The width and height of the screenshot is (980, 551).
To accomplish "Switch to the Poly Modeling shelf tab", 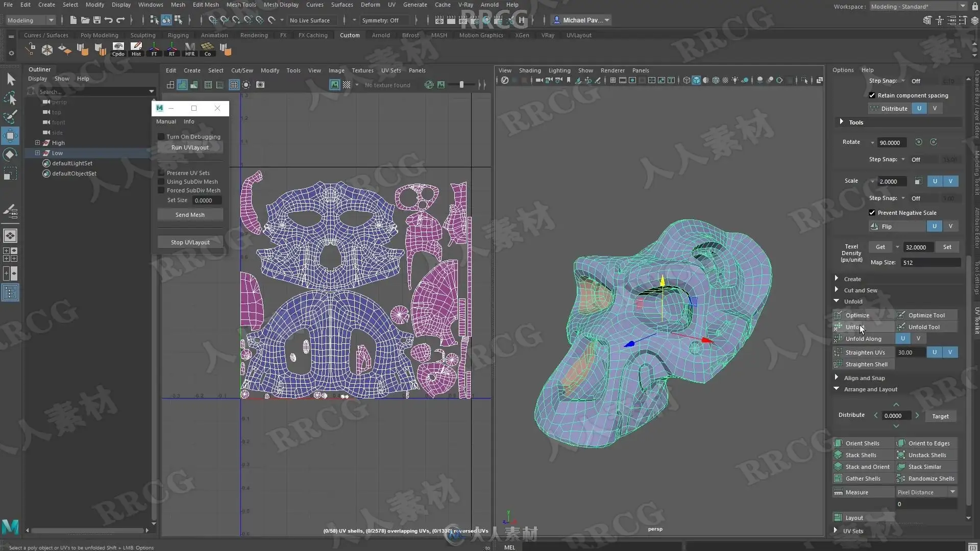I will [99, 35].
